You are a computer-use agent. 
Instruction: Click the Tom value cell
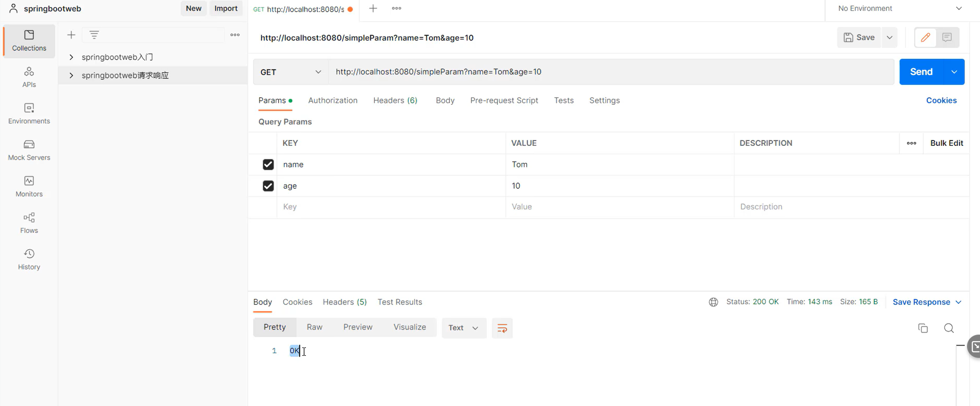(620, 164)
